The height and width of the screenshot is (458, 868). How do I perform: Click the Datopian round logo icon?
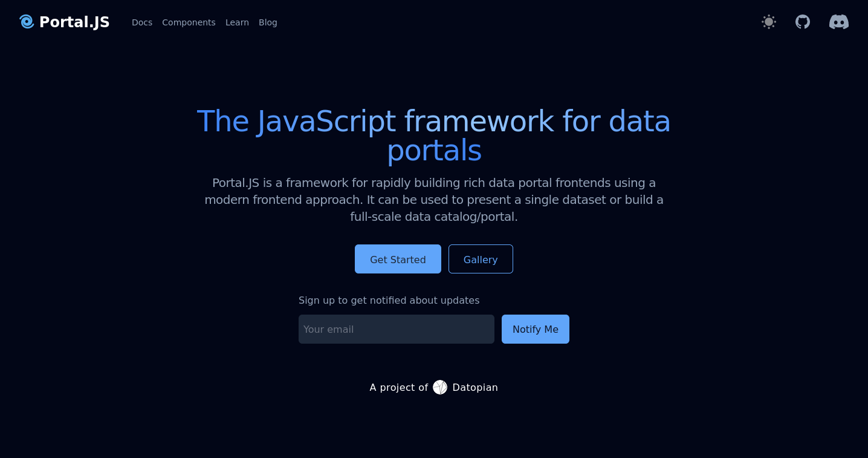click(440, 387)
